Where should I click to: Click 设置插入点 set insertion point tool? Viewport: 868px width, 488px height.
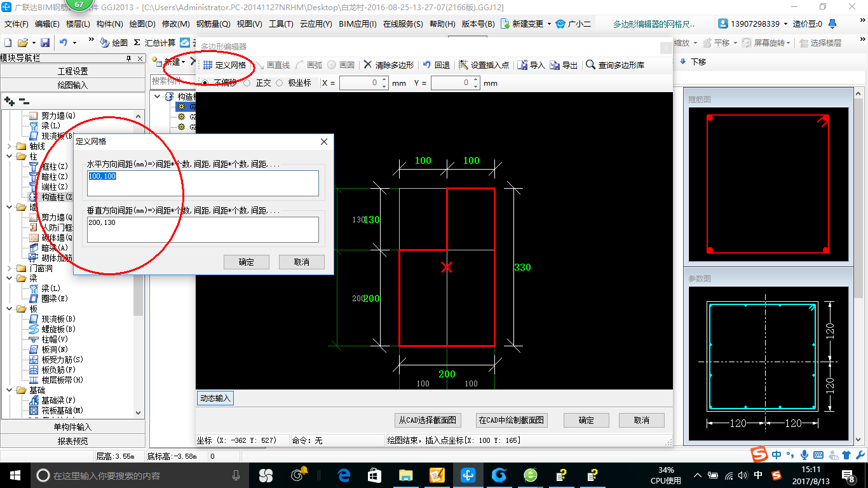484,65
